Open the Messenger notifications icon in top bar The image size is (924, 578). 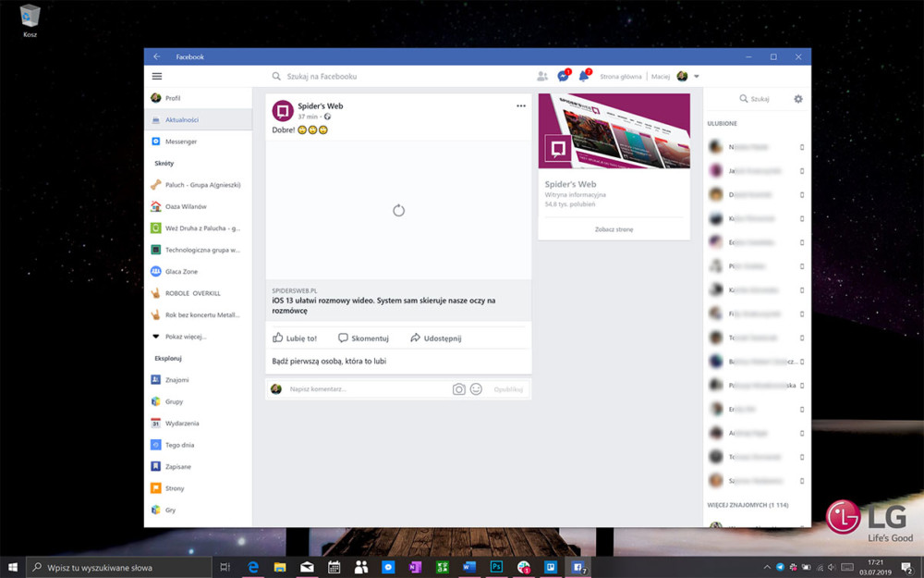click(564, 76)
